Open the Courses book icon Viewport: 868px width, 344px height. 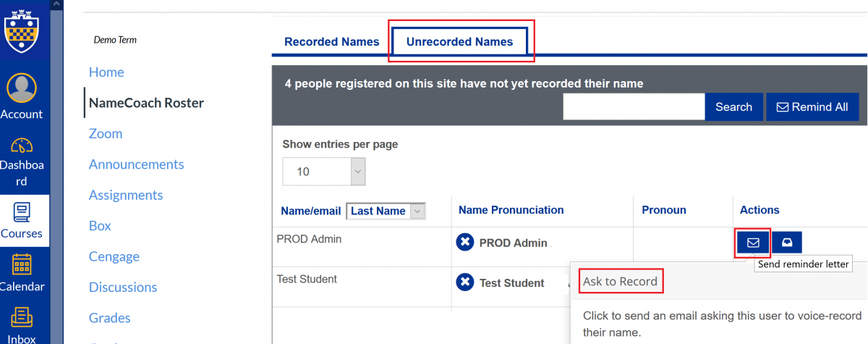coord(22,212)
